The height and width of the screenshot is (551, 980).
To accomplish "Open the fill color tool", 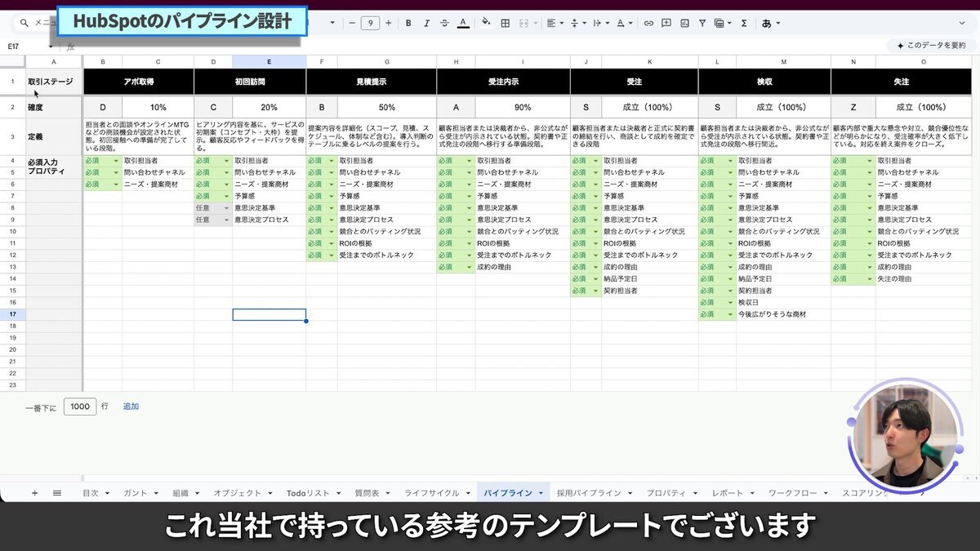I will tap(485, 23).
